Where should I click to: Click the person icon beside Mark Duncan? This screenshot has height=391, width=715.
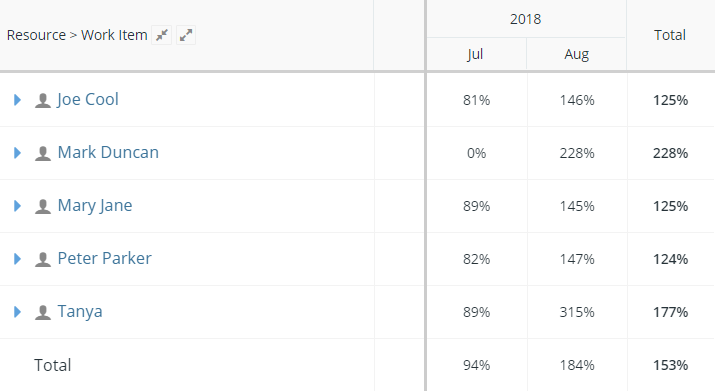point(43,153)
